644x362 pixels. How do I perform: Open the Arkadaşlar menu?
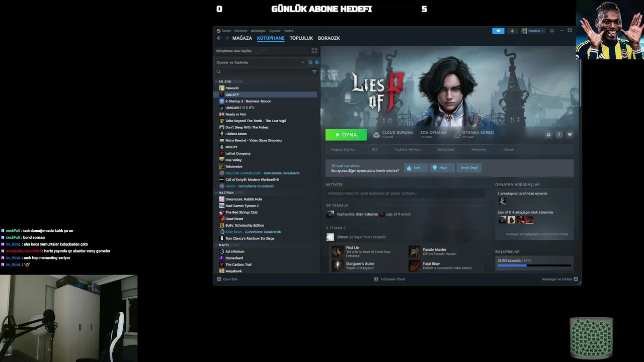click(258, 31)
